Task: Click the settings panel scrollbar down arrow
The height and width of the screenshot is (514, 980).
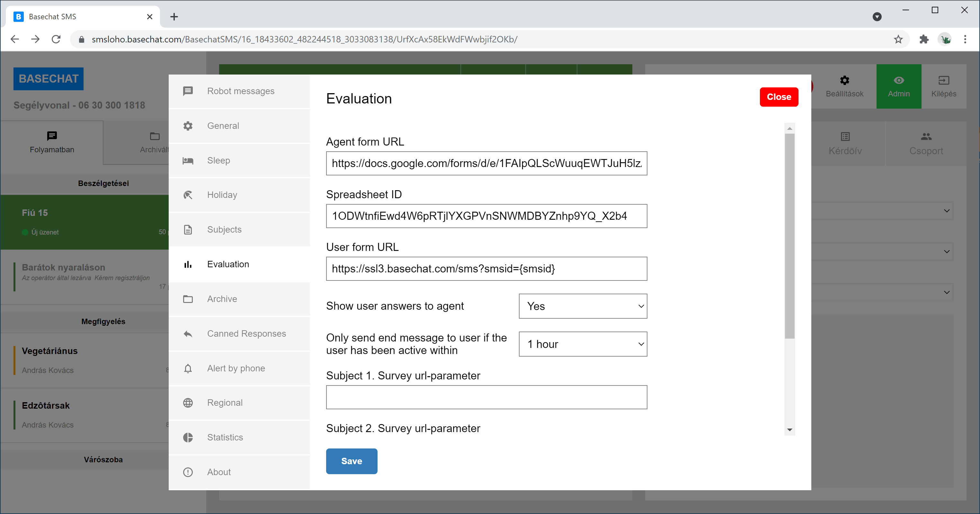Action: click(x=789, y=430)
